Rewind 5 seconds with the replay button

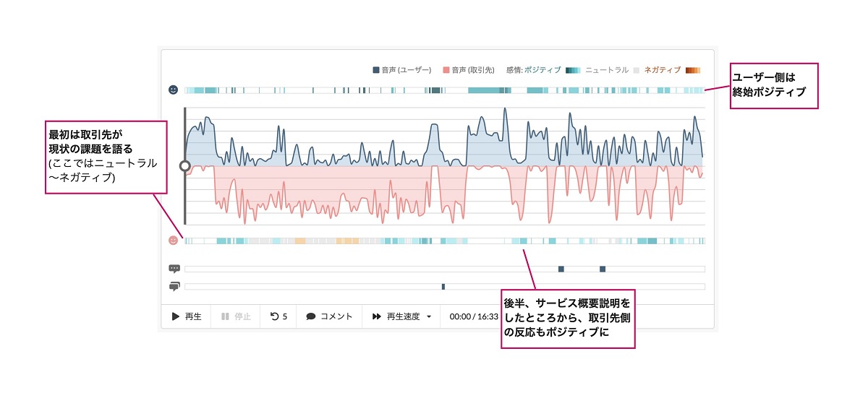tap(278, 316)
